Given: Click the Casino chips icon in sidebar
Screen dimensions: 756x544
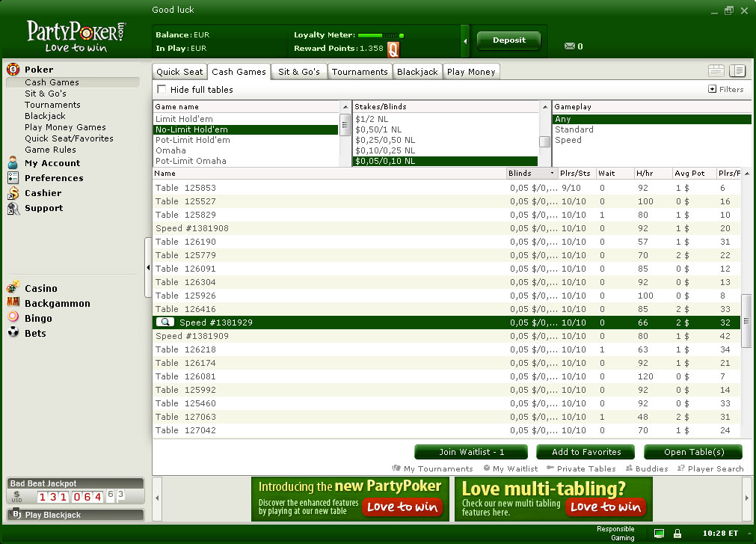Looking at the screenshot, I should (x=13, y=287).
